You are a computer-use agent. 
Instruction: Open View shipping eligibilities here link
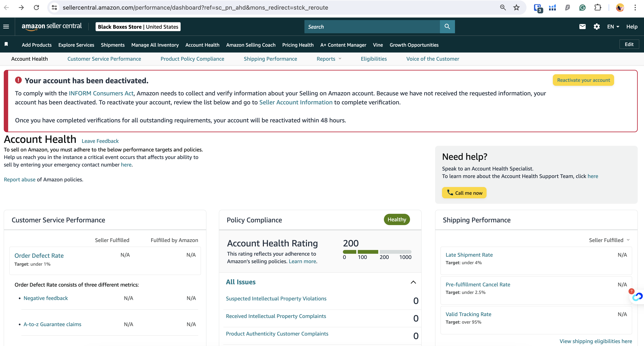click(x=595, y=341)
